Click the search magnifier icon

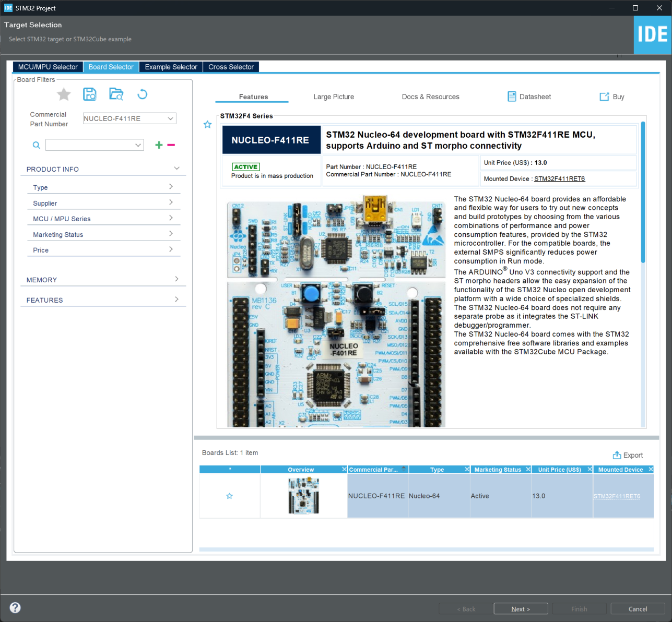click(x=36, y=145)
